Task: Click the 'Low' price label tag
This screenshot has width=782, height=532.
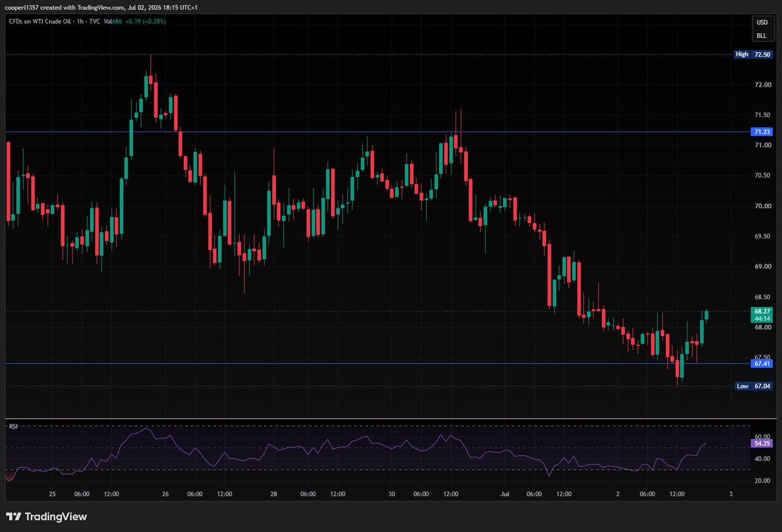Action: [742, 386]
